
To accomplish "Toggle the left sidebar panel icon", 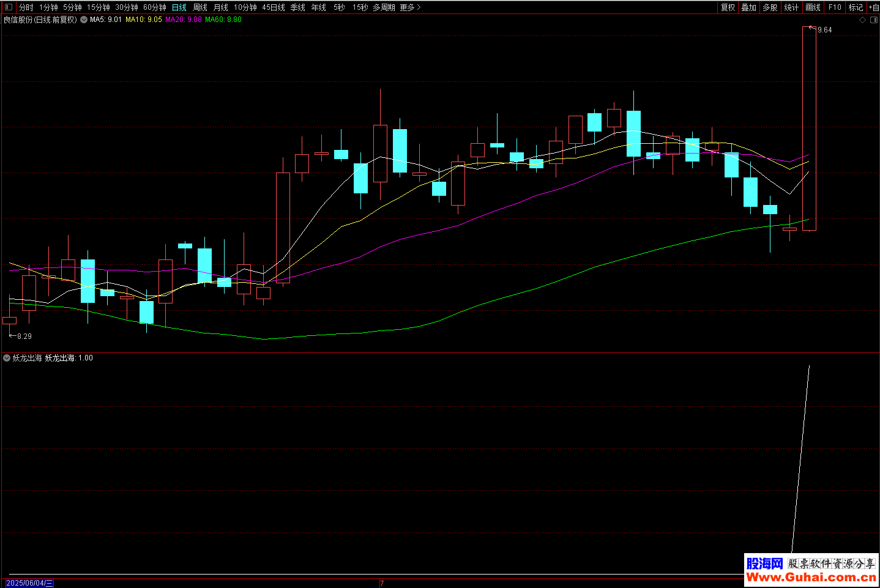I will (9, 7).
